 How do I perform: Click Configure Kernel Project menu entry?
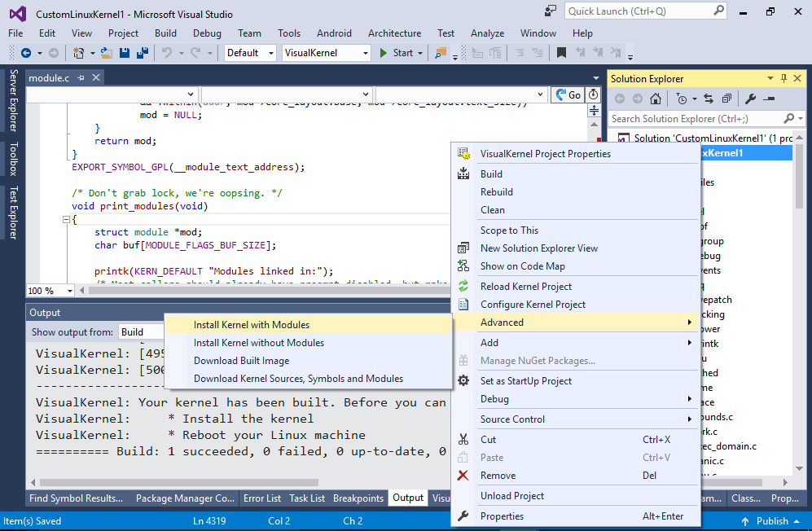click(x=576, y=305)
